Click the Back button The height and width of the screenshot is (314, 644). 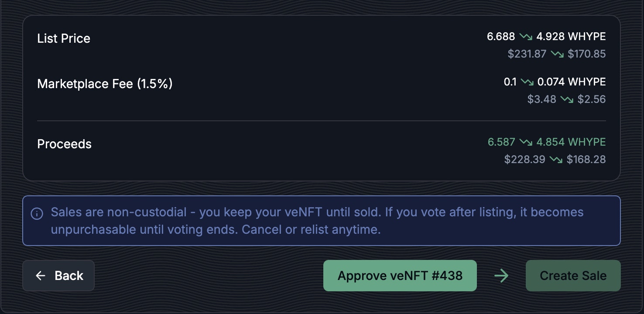[x=58, y=276]
